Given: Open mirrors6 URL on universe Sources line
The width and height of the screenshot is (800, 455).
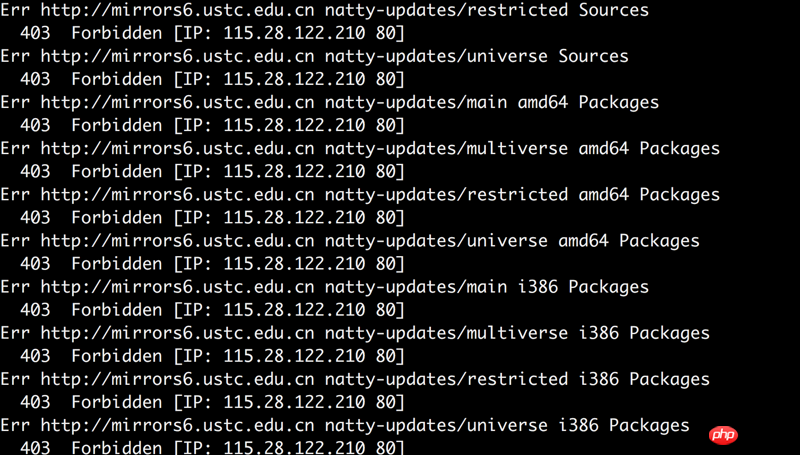Looking at the screenshot, I should click(x=178, y=56).
